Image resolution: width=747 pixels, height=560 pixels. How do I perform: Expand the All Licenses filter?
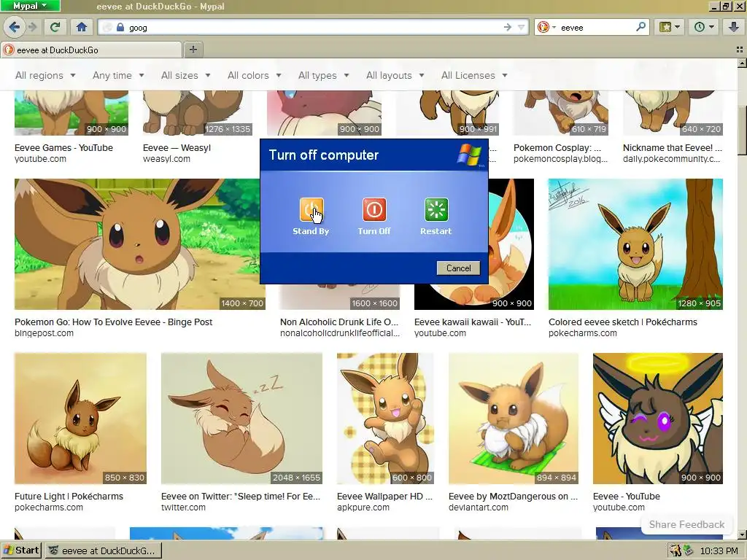tap(474, 75)
